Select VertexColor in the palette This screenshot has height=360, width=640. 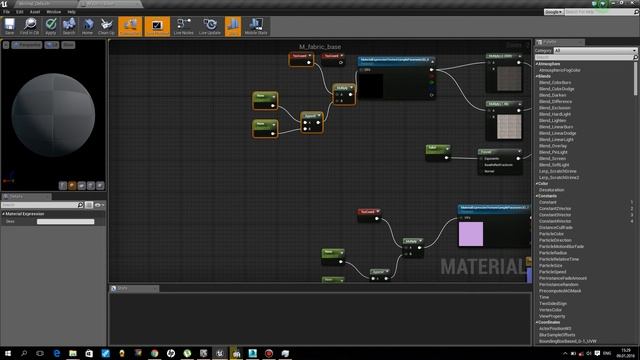pos(550,310)
